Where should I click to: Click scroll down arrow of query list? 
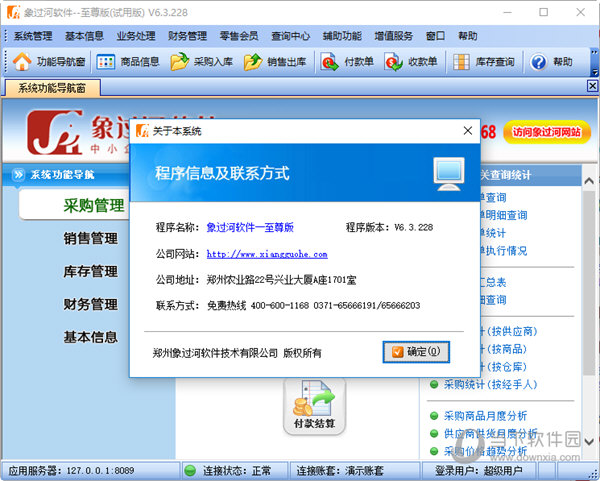[x=589, y=442]
